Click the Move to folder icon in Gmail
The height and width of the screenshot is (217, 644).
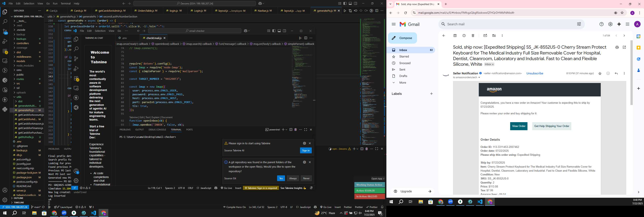[x=494, y=36]
